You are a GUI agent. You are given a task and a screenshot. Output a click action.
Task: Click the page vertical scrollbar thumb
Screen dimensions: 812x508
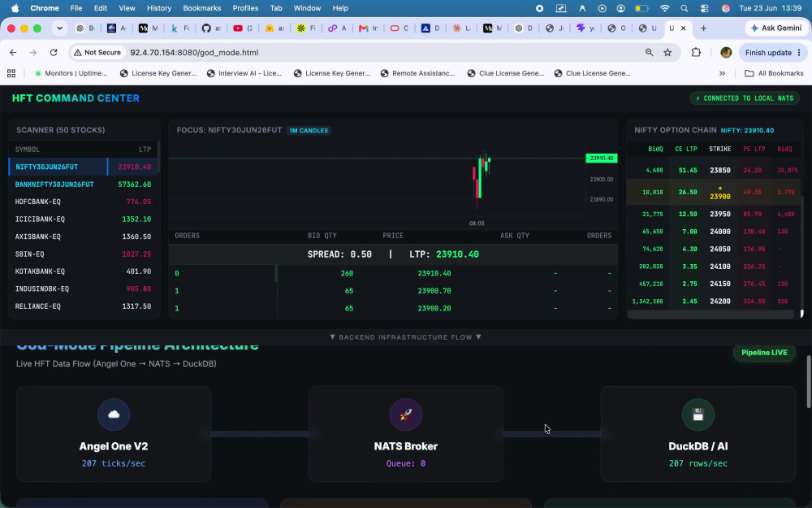(x=809, y=381)
